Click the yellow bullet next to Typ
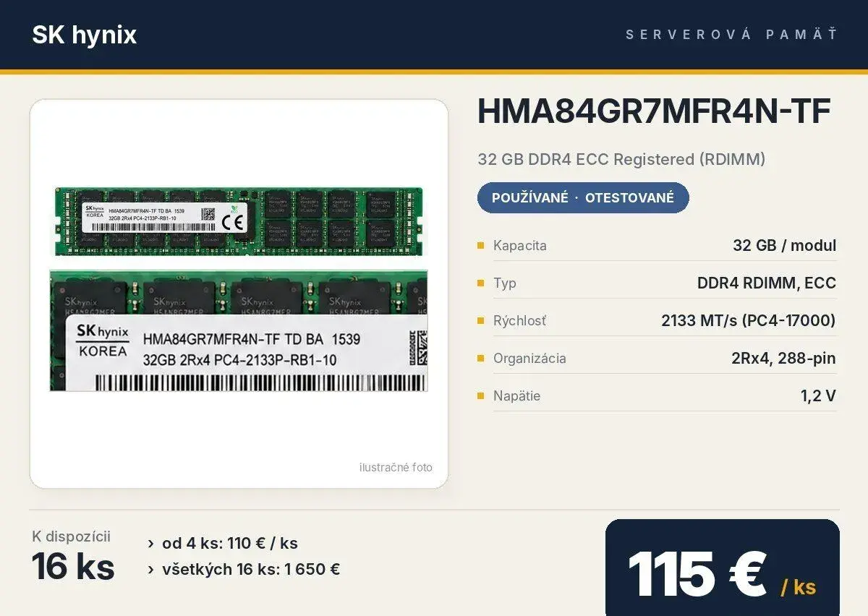Viewport: 868px width, 616px height. pyautogui.click(x=480, y=283)
